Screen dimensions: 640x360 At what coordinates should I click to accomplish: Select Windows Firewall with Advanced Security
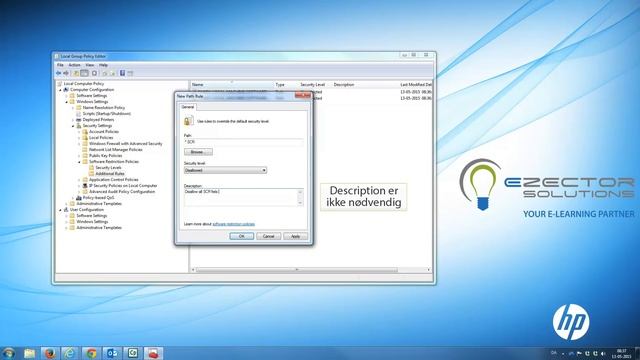[126, 144]
